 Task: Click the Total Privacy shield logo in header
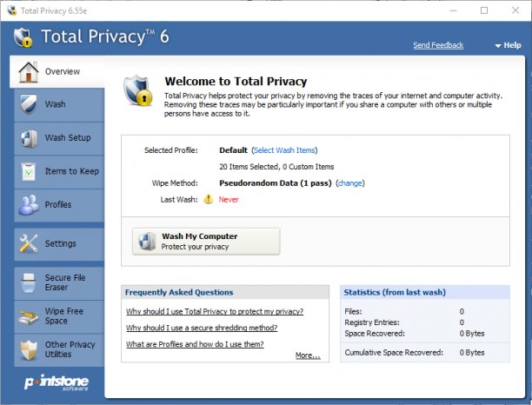click(x=23, y=37)
